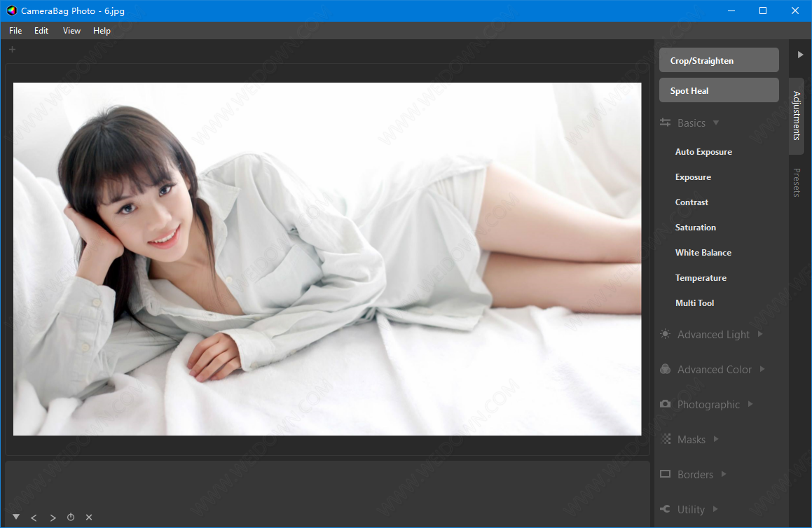The width and height of the screenshot is (812, 528).
Task: Switch to the Presets tab
Action: (797, 182)
